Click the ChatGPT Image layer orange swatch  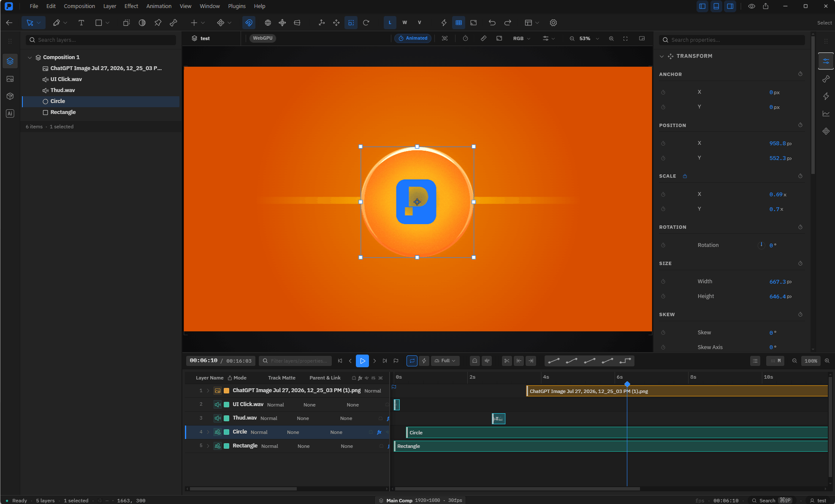(226, 391)
